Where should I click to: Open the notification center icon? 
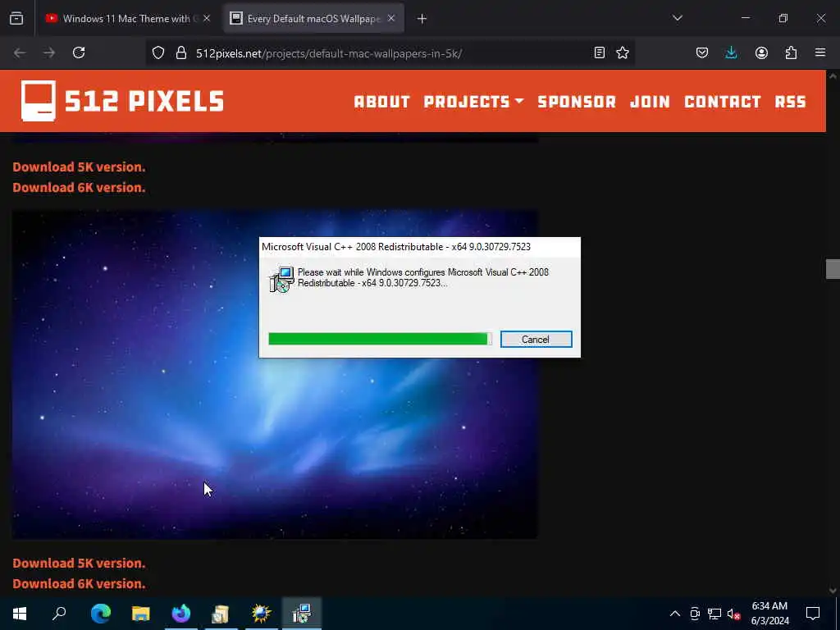pos(813,614)
